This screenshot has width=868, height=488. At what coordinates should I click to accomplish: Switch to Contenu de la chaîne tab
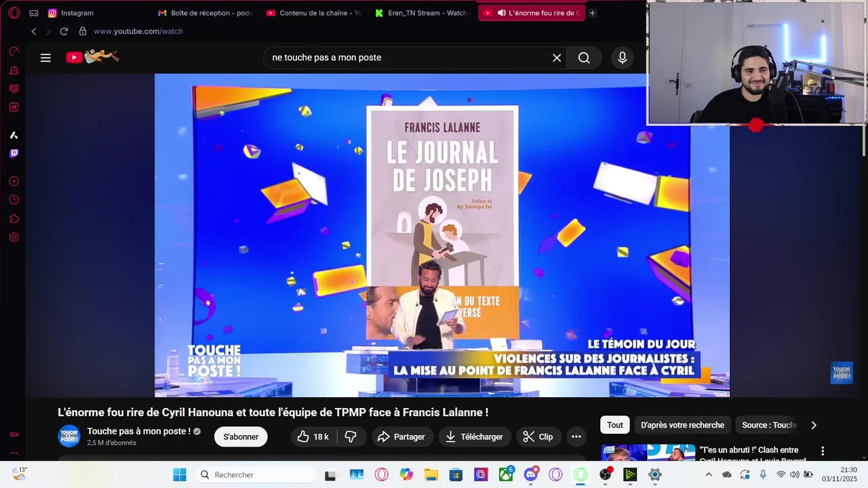coord(314,13)
